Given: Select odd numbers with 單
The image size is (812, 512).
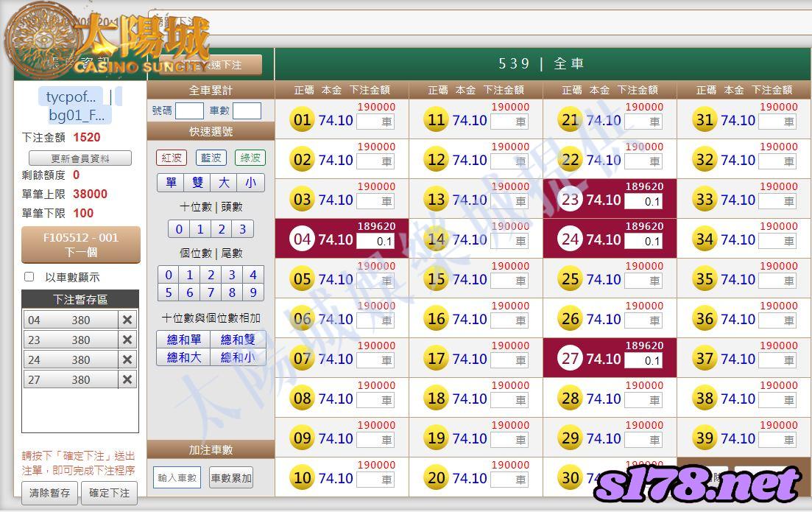Looking at the screenshot, I should [171, 183].
